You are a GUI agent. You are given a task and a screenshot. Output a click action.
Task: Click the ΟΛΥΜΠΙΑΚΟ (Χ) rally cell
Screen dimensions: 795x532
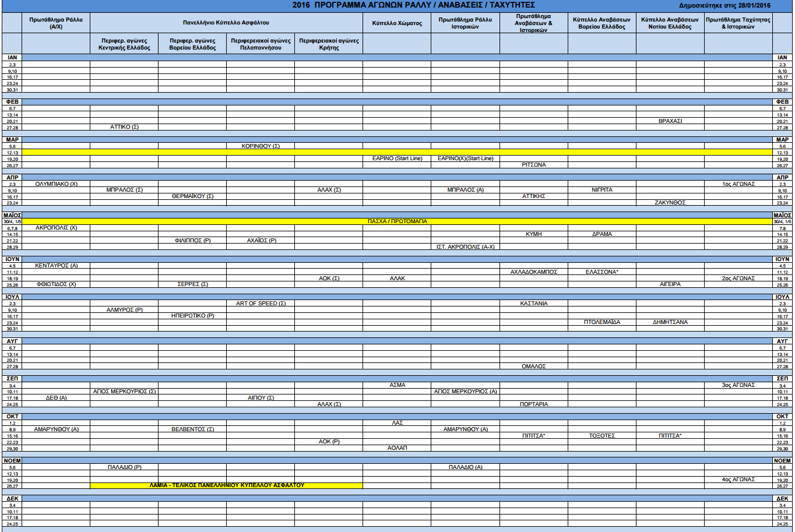[56, 184]
